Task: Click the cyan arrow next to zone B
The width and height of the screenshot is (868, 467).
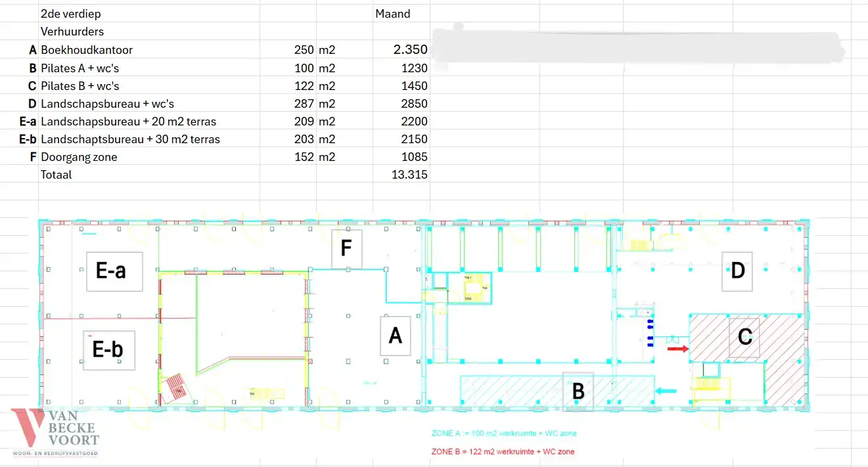Action: pos(666,391)
